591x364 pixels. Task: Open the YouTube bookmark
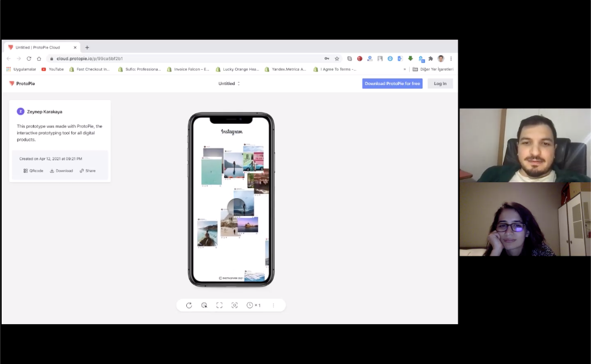(53, 69)
